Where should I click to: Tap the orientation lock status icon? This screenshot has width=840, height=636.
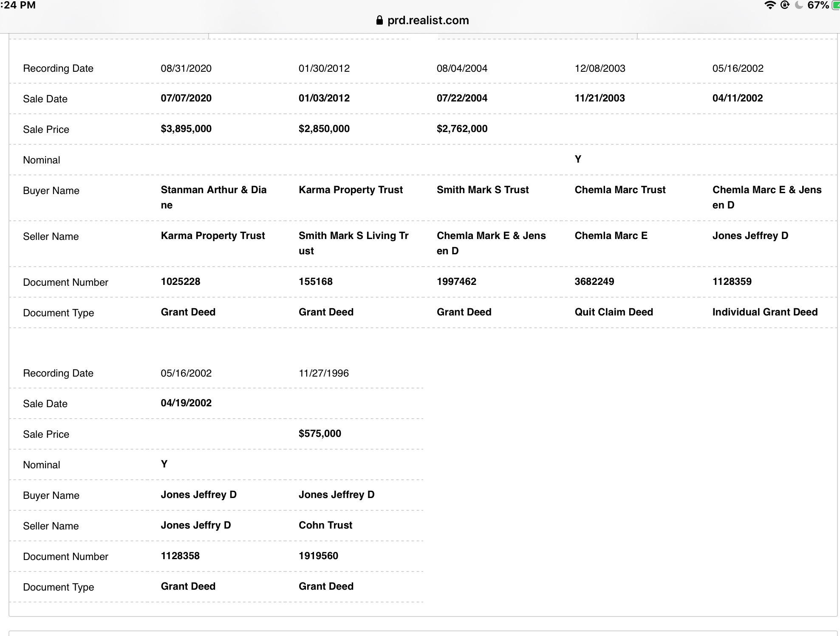[x=785, y=5]
